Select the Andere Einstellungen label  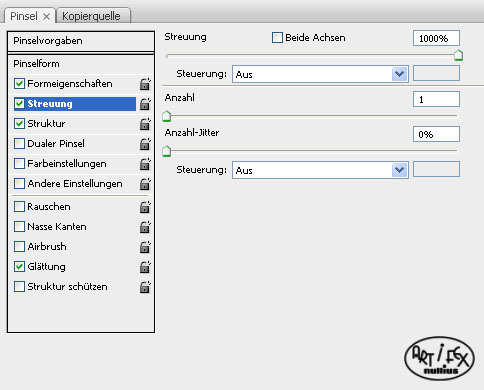pos(75,184)
